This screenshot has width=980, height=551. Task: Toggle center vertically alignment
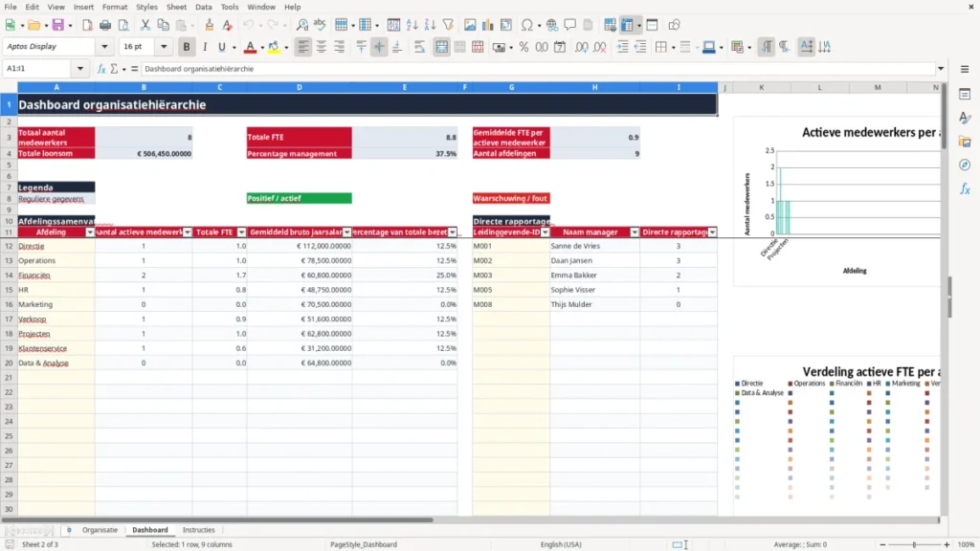coord(379,47)
